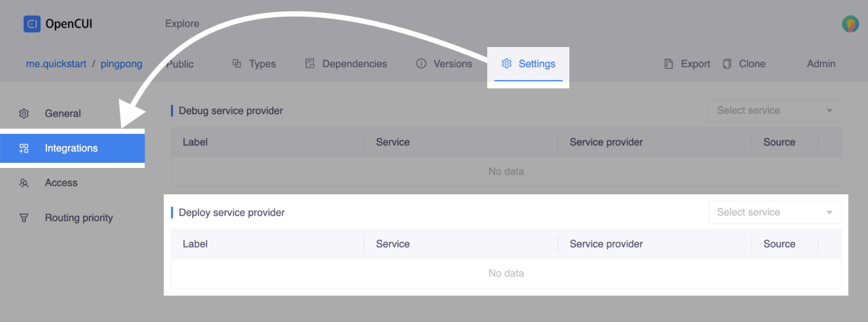
Task: Open the General settings section
Action: point(63,113)
